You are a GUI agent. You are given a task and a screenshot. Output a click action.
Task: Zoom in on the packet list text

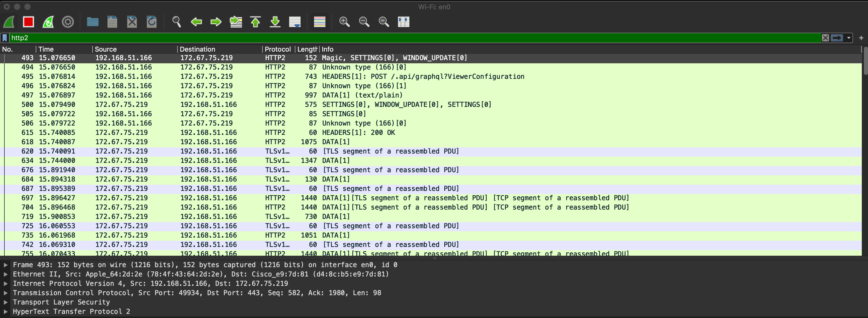[x=344, y=22]
